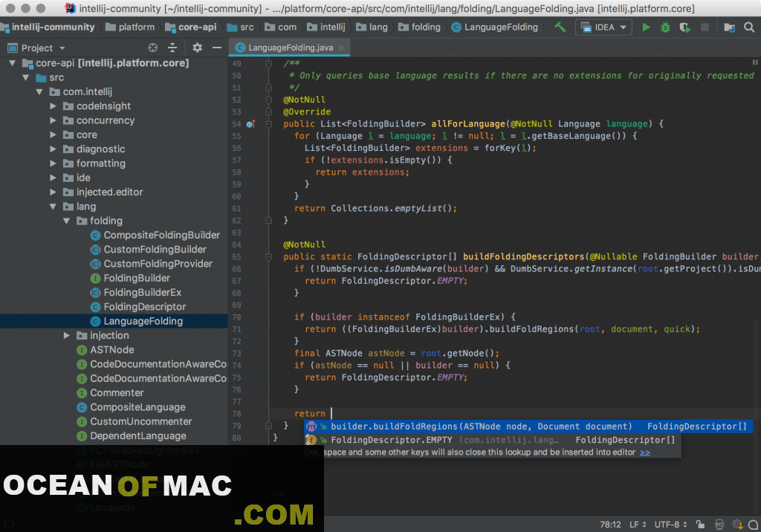Open the line separator LF selector
761x532 pixels.
(638, 525)
